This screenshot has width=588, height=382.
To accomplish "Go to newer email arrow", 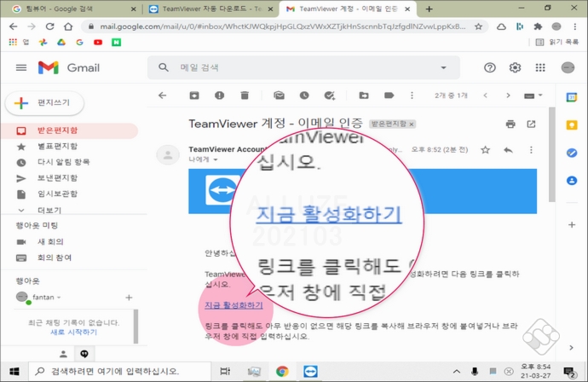I will tap(485, 95).
